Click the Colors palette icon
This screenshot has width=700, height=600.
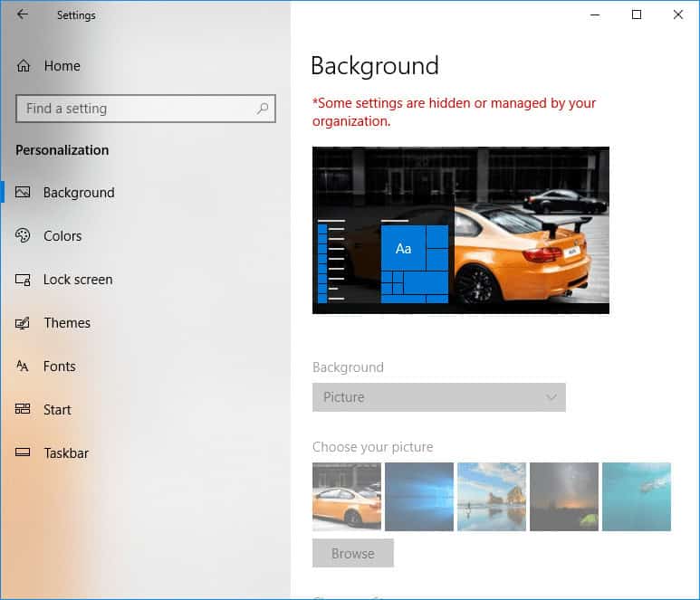[24, 236]
